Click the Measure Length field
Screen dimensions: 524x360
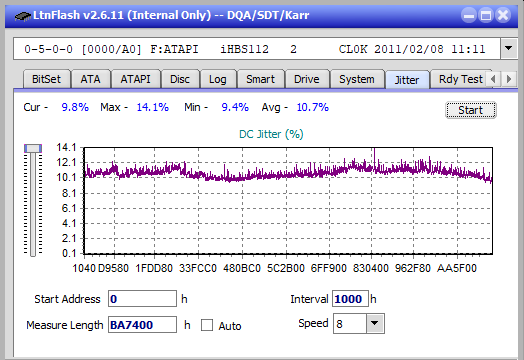click(x=142, y=325)
